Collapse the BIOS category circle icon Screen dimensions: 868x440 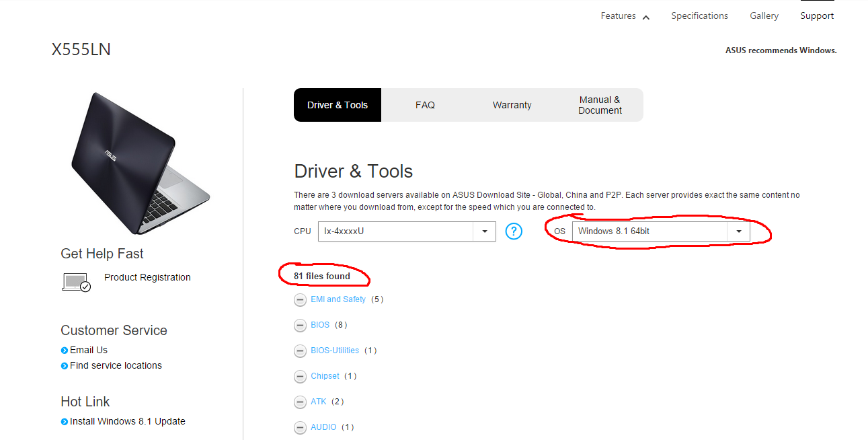point(300,326)
